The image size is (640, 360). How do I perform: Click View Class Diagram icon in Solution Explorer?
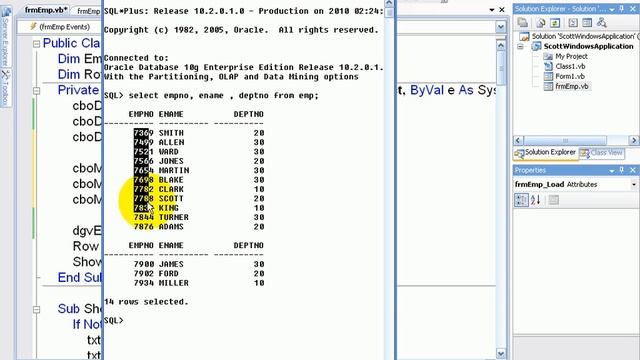point(602,23)
